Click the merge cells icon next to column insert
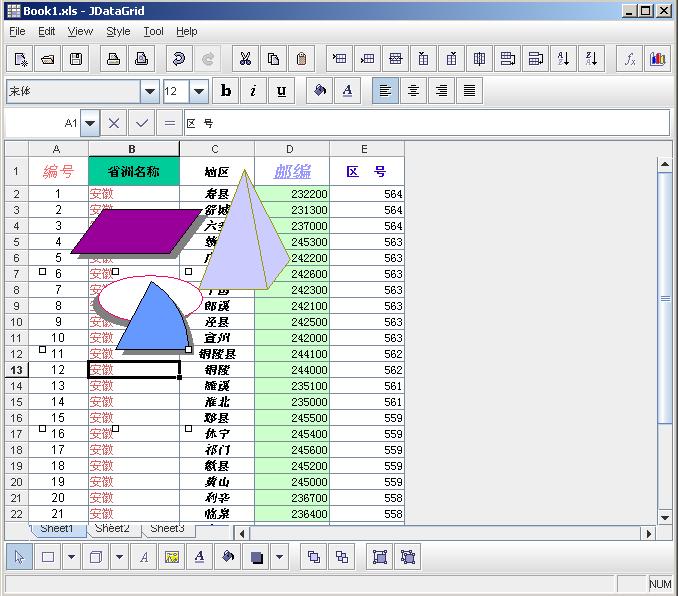Viewport: 678px width, 596px height. [479, 59]
